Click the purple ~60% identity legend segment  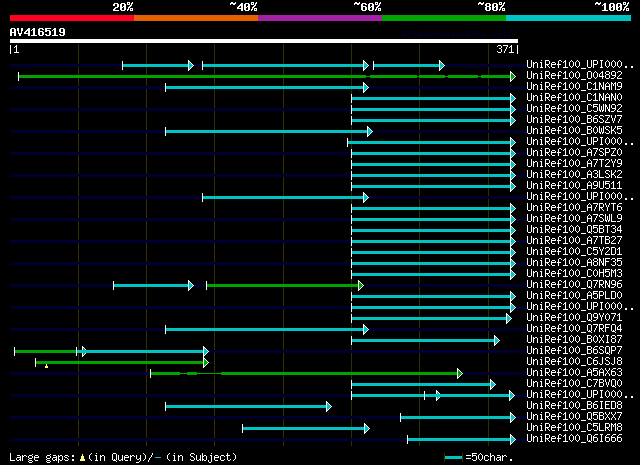click(320, 18)
